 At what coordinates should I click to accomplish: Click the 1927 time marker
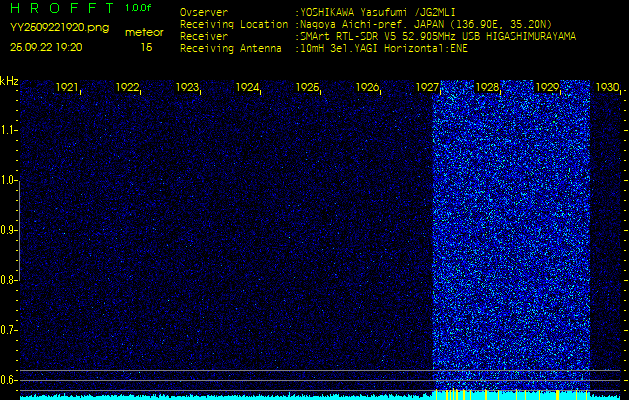click(x=427, y=87)
